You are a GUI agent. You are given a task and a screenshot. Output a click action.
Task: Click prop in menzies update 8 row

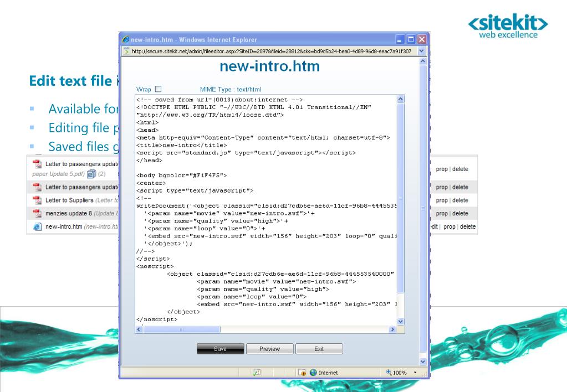pyautogui.click(x=442, y=214)
